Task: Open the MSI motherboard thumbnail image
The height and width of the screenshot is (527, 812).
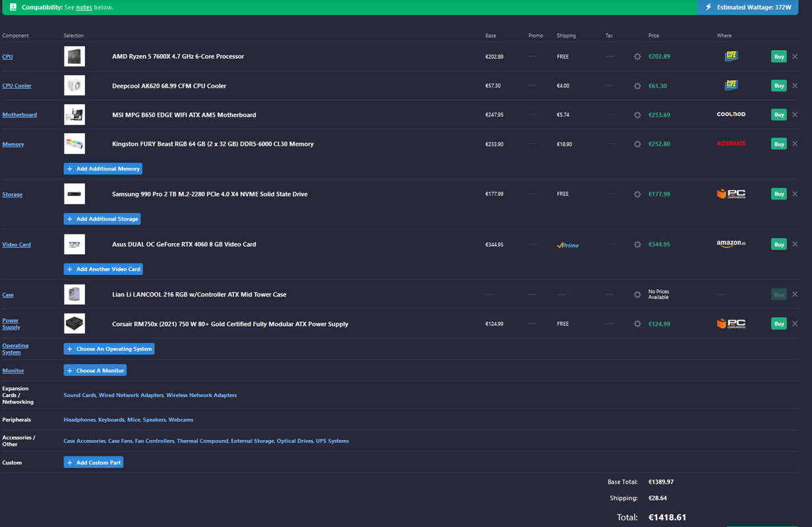Action: pos(74,115)
